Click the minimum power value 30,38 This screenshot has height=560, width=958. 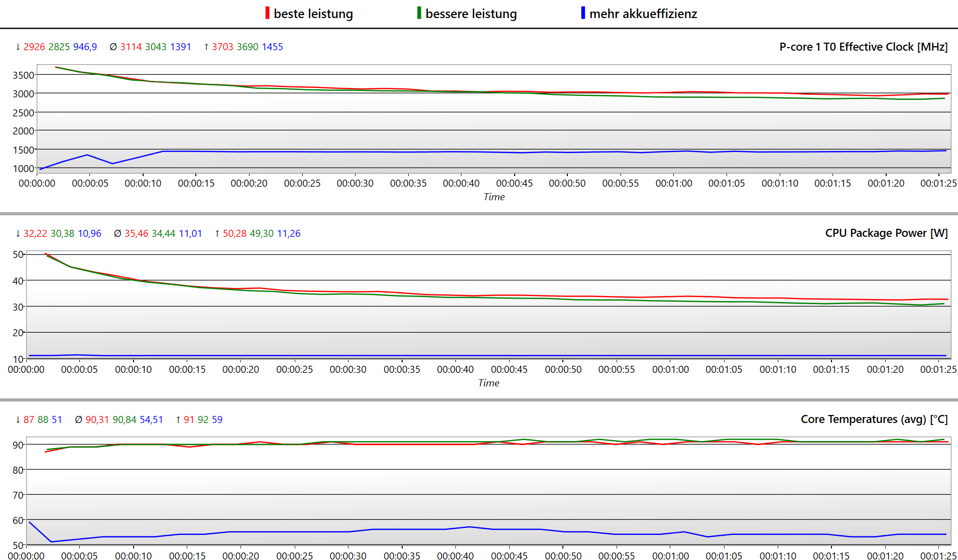point(62,233)
